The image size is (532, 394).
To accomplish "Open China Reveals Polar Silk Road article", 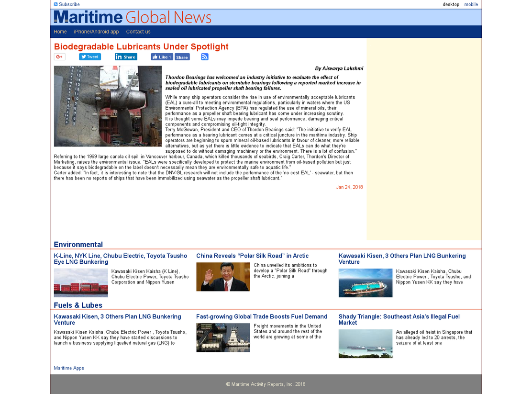I will (253, 256).
